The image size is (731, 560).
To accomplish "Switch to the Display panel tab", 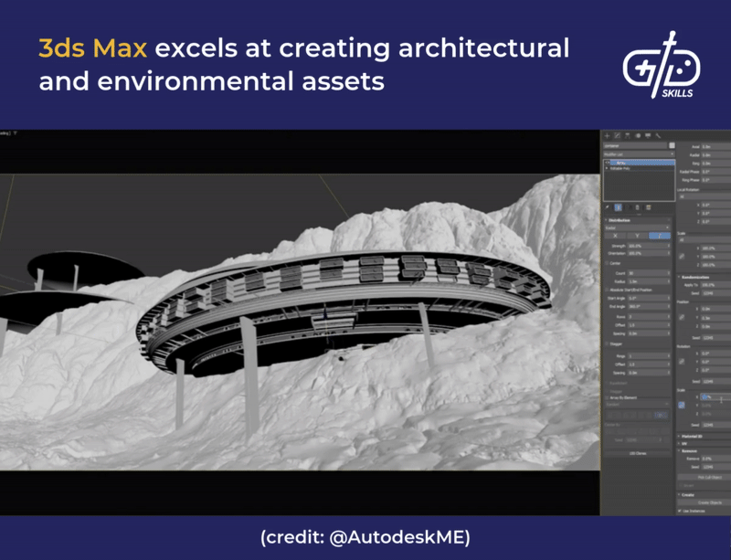I will point(648,136).
